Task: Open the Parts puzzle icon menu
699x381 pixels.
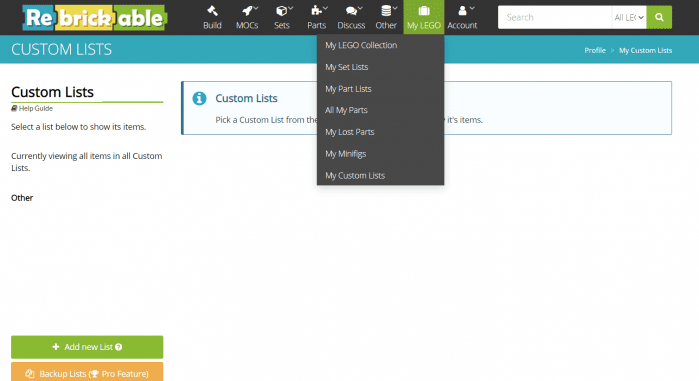Action: 316,11
